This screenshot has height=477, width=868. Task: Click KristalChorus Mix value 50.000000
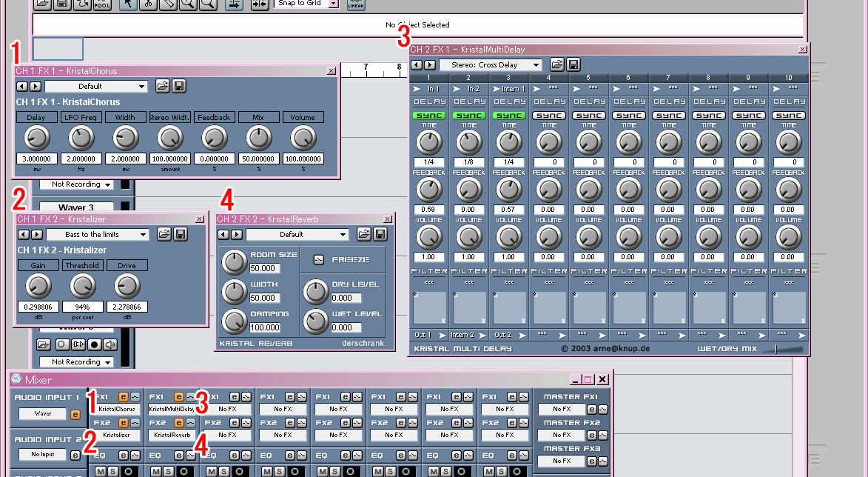pyautogui.click(x=258, y=159)
